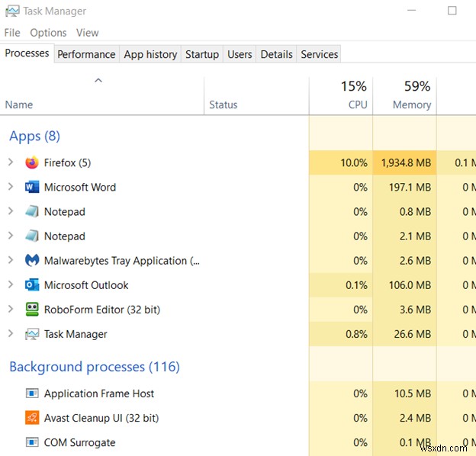Open the Options menu
This screenshot has height=456, width=476.
click(48, 33)
